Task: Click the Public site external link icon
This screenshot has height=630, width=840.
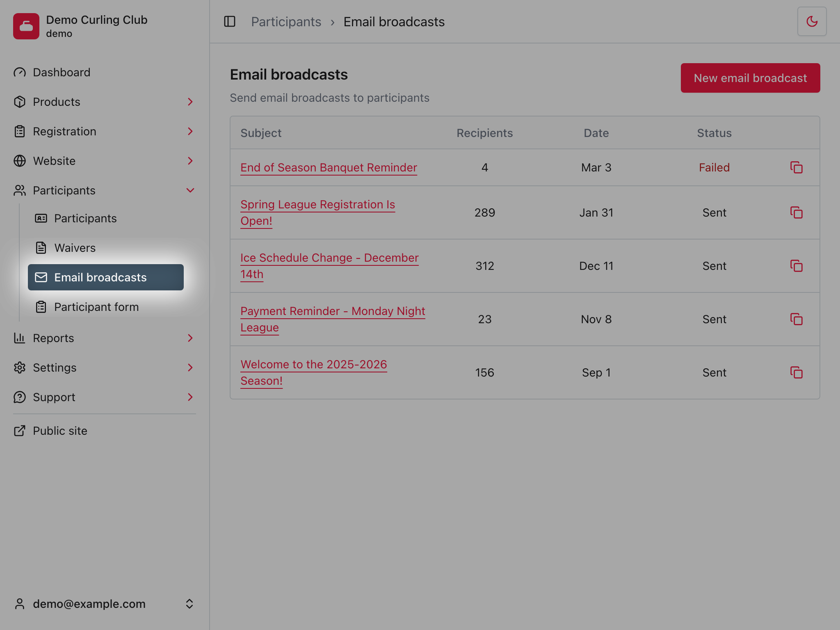Action: (x=20, y=431)
